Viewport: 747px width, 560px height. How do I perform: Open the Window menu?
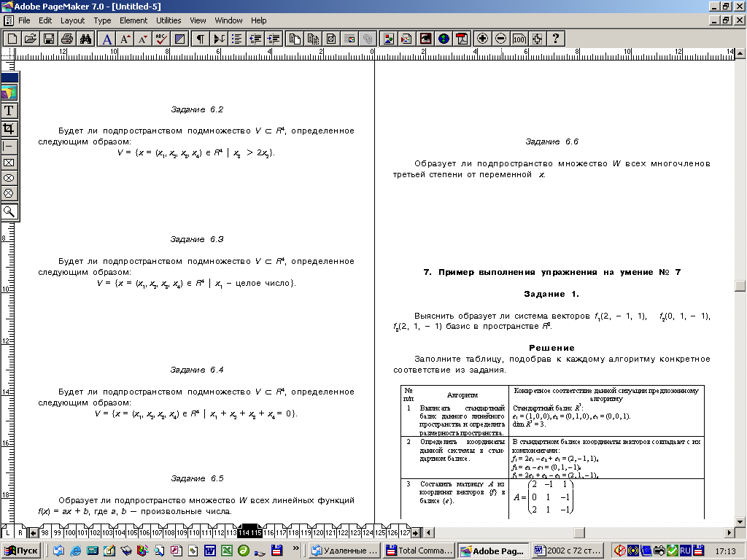click(228, 20)
